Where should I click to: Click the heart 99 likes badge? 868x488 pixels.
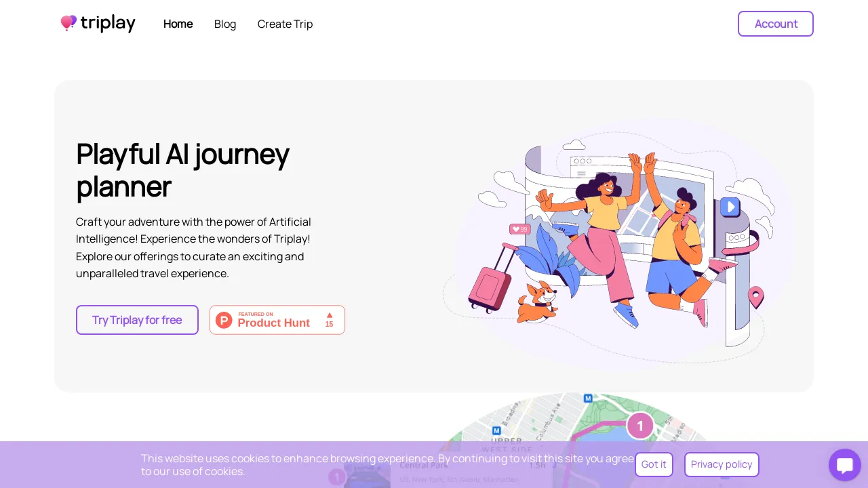(x=520, y=229)
